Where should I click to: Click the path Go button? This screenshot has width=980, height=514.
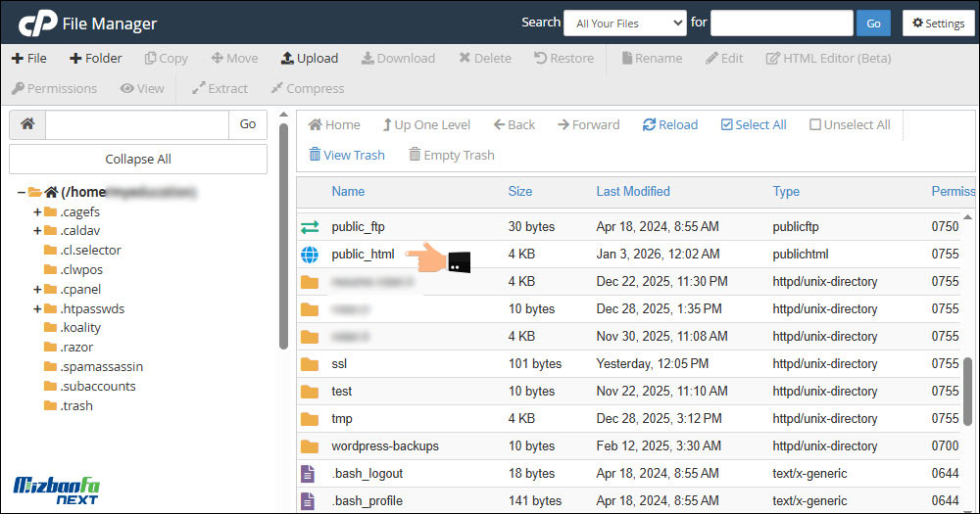(248, 124)
